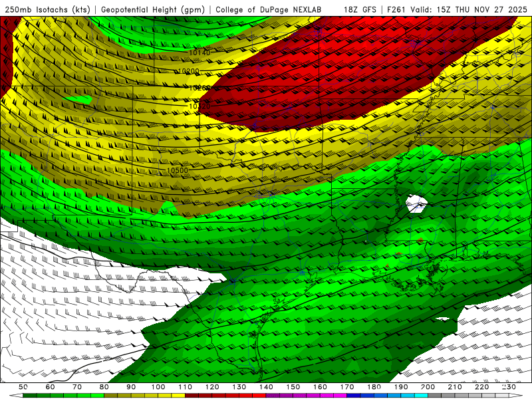
Task: Click the 150 value on the color scale
Action: click(x=293, y=387)
